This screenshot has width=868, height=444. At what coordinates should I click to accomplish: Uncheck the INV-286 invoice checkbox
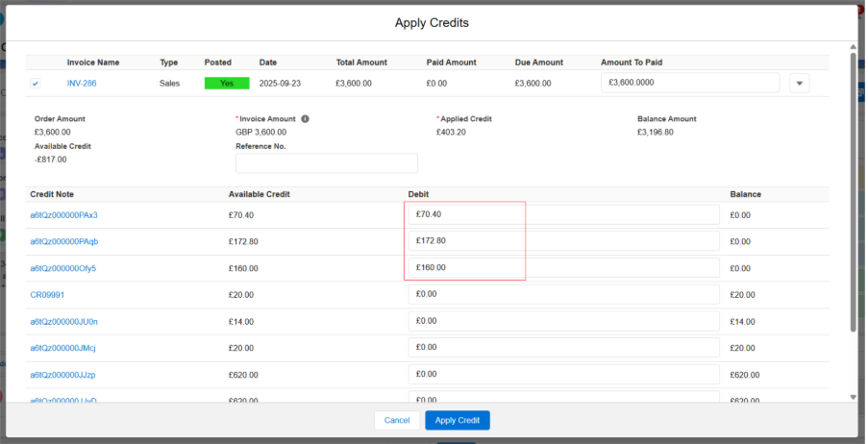click(x=36, y=84)
